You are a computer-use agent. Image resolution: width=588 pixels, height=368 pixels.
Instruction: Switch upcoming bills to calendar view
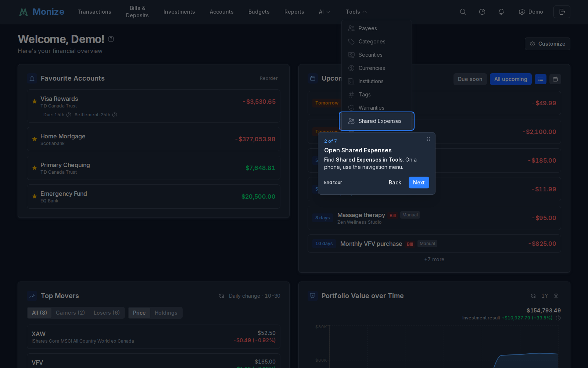[x=555, y=79]
